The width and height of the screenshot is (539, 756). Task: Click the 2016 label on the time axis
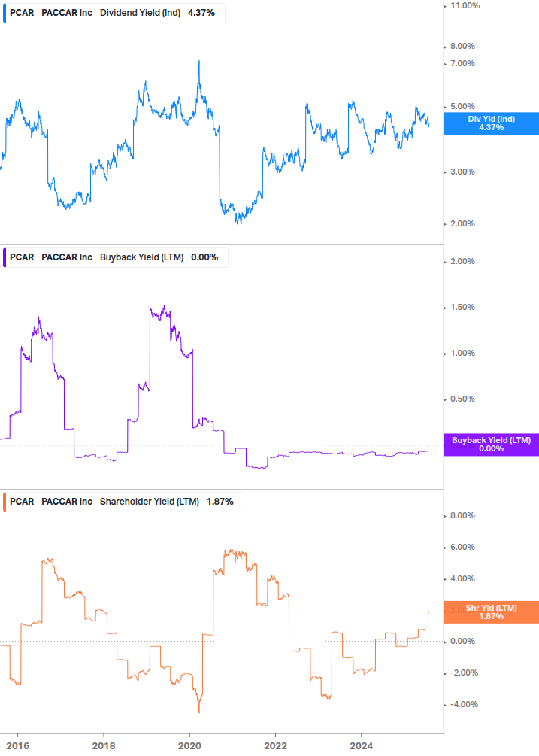tap(18, 746)
